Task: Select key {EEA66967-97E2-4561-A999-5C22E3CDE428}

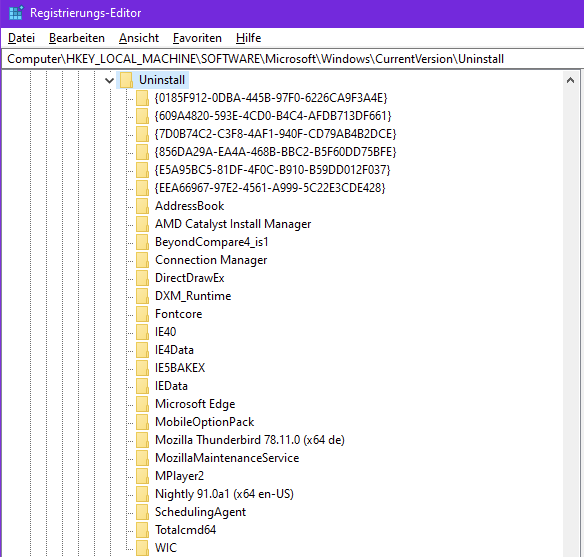Action: coord(270,188)
